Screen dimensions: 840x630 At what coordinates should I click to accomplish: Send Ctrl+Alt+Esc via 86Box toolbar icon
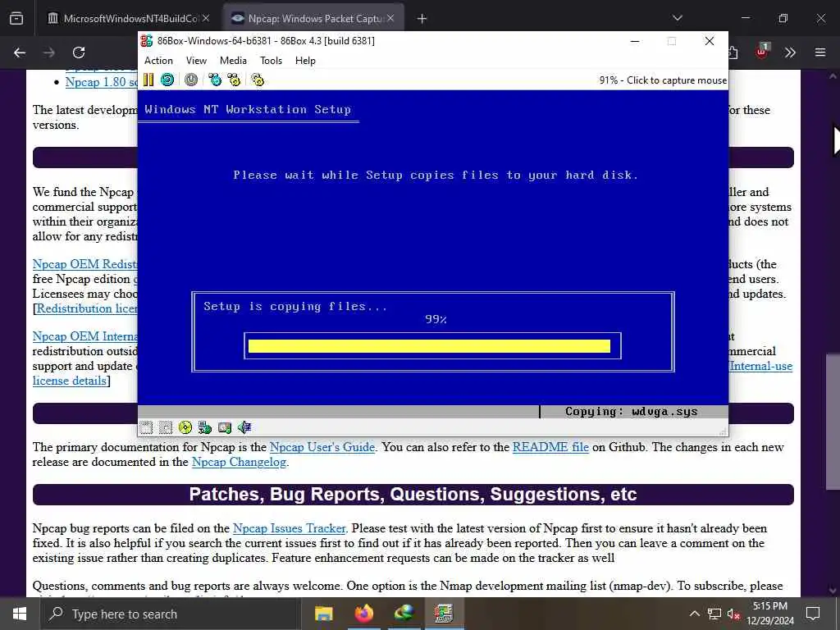pyautogui.click(x=234, y=80)
